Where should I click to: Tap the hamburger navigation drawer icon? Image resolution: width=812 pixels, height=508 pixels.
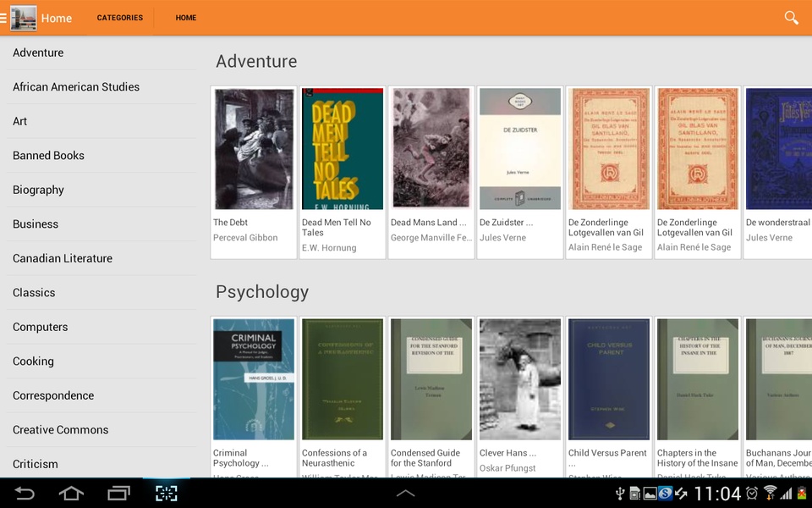tap(3, 18)
